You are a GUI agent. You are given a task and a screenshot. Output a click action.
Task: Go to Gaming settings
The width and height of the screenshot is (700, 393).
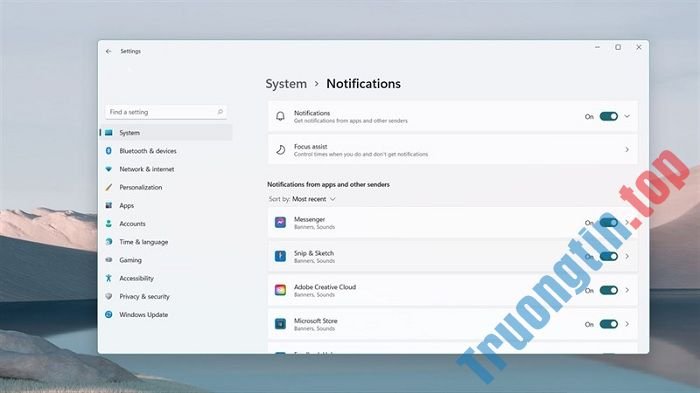click(x=166, y=260)
